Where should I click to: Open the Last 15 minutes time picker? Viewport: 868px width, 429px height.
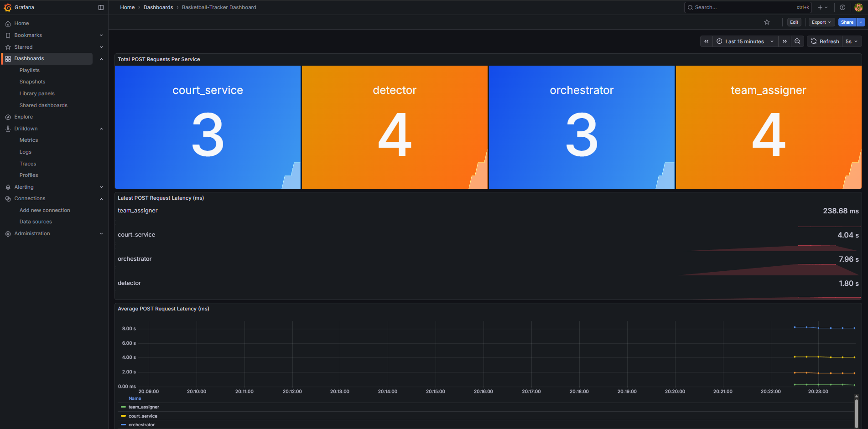[x=744, y=41]
